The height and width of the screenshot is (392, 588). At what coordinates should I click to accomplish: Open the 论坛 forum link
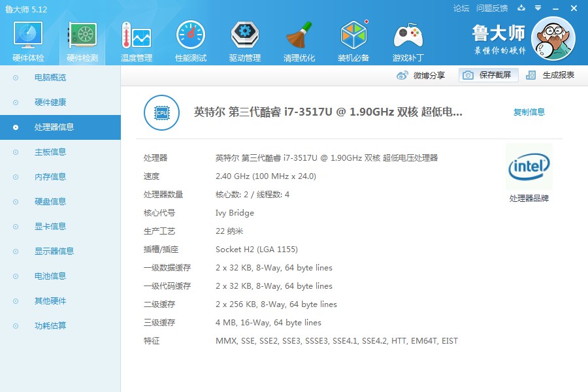[461, 8]
